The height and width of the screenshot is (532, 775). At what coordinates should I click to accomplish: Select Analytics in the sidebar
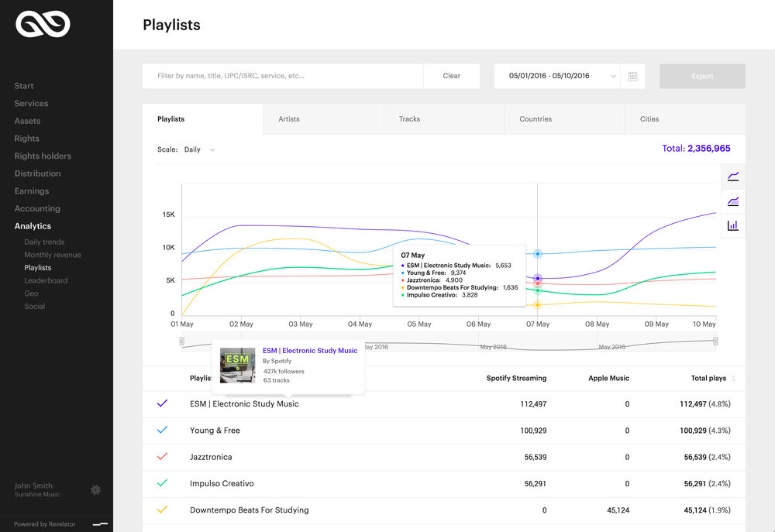pos(33,226)
